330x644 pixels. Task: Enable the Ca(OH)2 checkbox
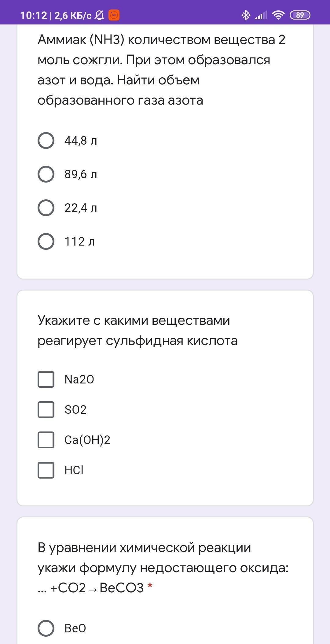coord(46,440)
